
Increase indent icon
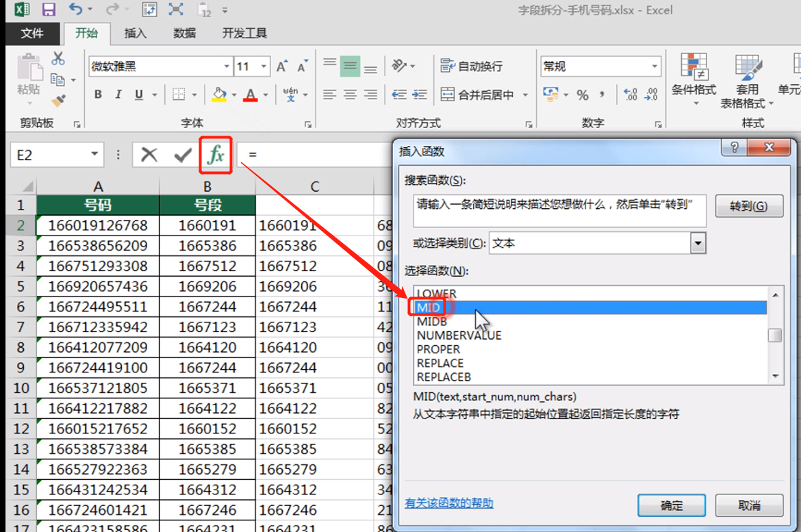point(420,94)
